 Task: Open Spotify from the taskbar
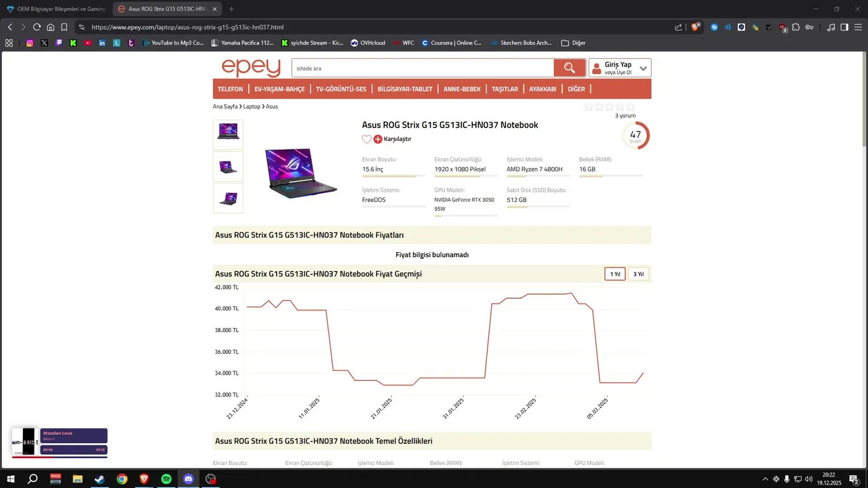coord(166,479)
